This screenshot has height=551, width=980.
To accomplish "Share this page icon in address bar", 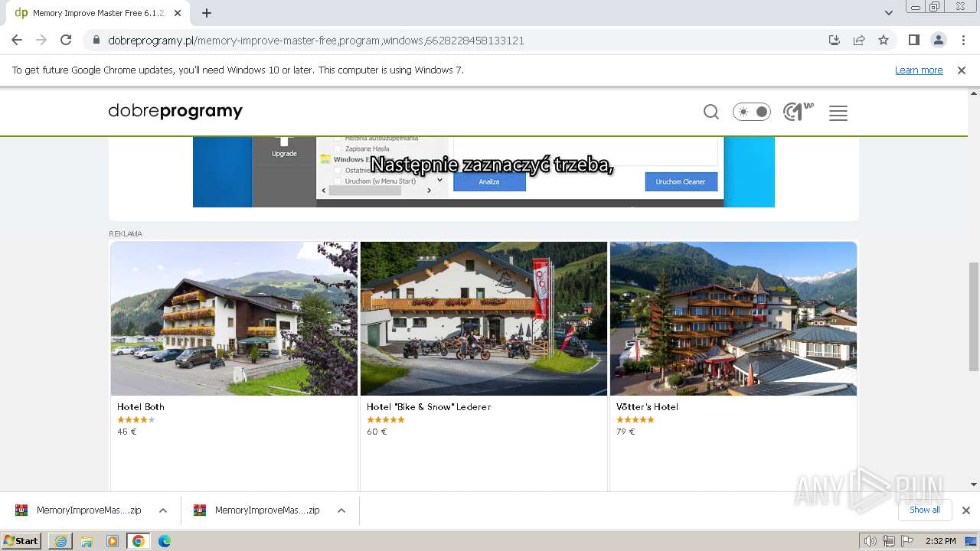I will [x=859, y=40].
